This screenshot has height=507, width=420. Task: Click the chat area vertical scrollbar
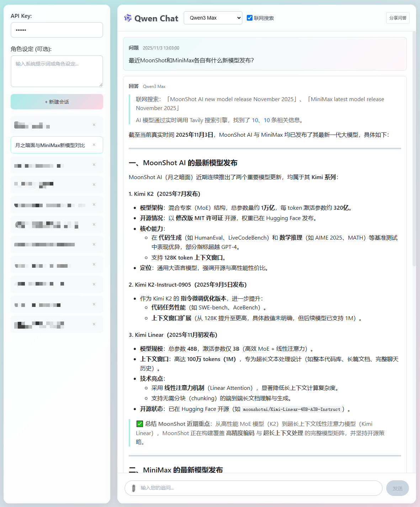pos(414,149)
